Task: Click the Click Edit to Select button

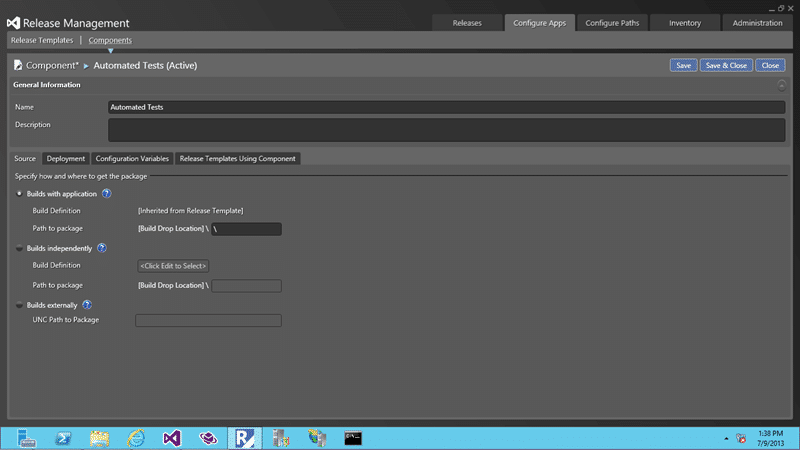Action: (x=173, y=266)
